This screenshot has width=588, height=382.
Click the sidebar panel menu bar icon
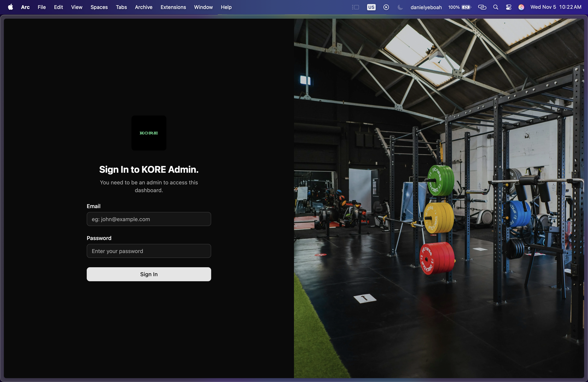(355, 7)
